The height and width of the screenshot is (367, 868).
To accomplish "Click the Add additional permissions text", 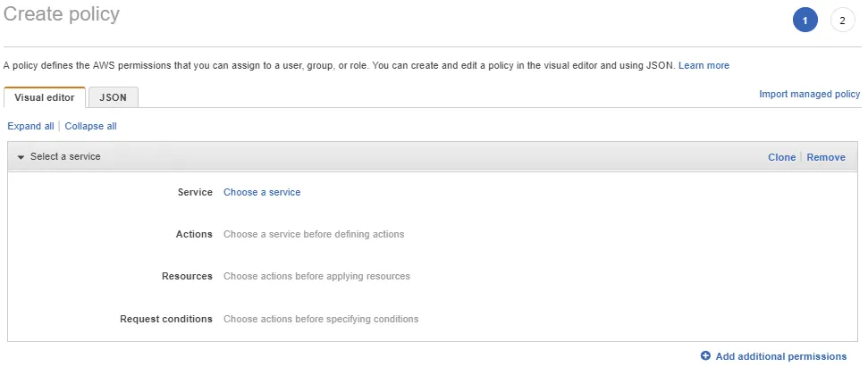I will (780, 356).
